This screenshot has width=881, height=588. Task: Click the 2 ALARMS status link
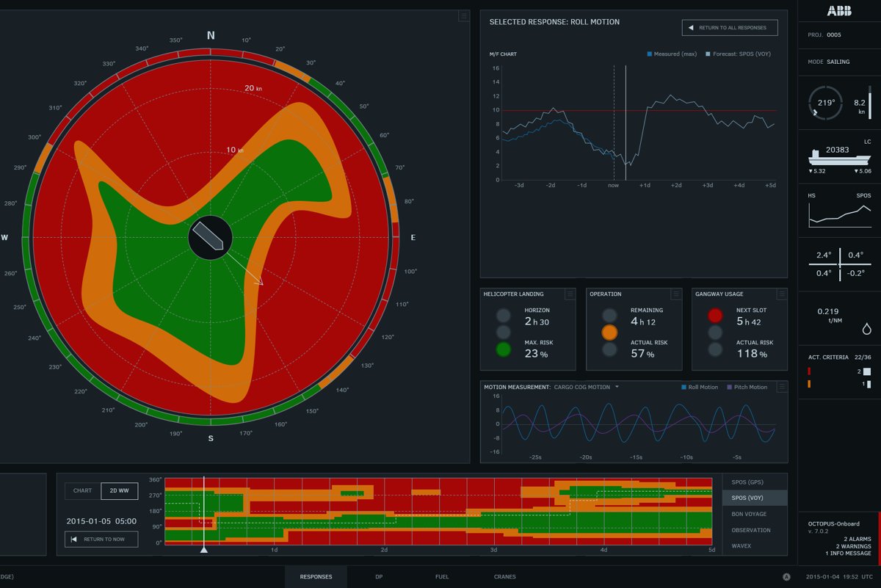tap(858, 539)
